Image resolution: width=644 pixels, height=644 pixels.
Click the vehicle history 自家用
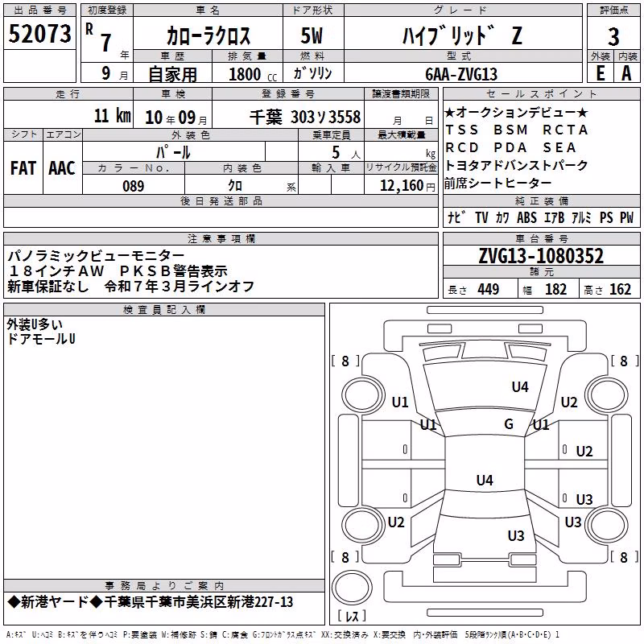pos(172,74)
